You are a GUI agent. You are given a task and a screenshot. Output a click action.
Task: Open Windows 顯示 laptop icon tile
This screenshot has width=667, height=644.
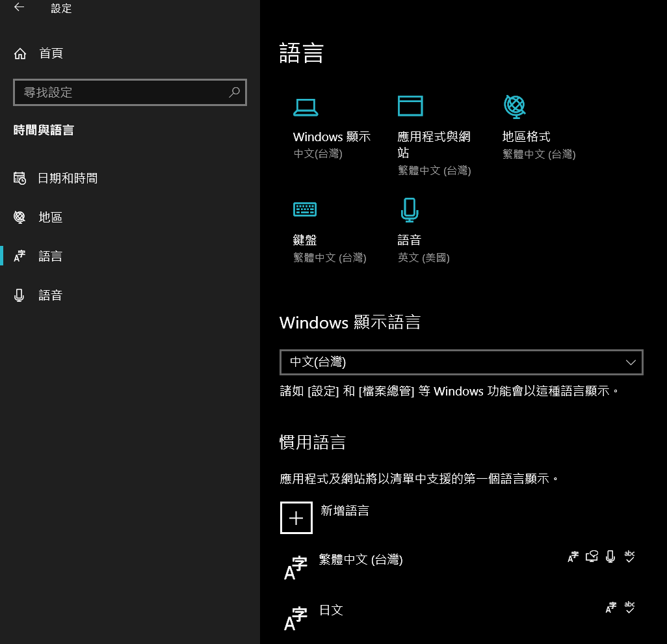pos(306,107)
